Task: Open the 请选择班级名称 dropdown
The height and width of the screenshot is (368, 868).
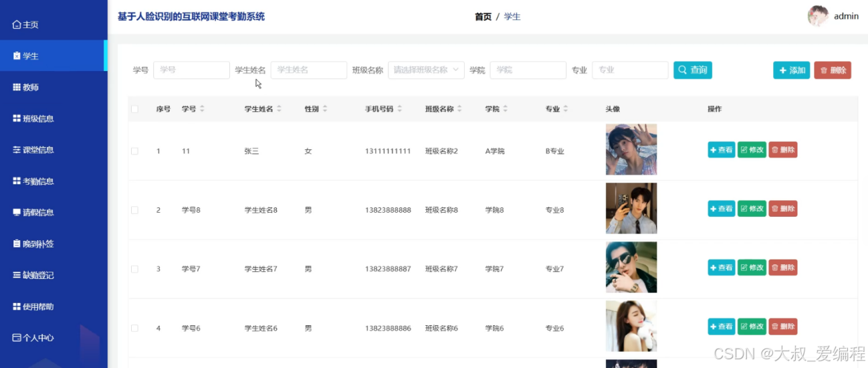Action: click(426, 70)
